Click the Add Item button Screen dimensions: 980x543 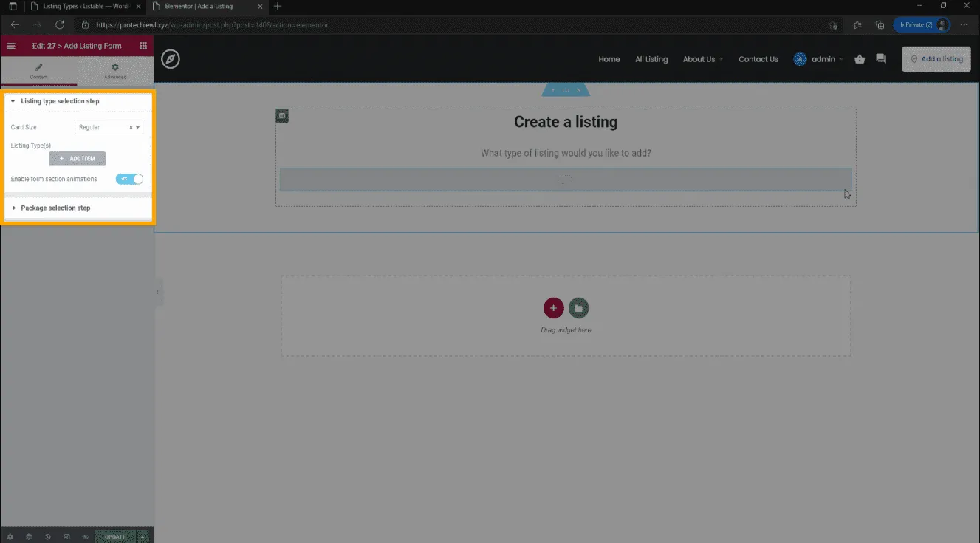(78, 159)
